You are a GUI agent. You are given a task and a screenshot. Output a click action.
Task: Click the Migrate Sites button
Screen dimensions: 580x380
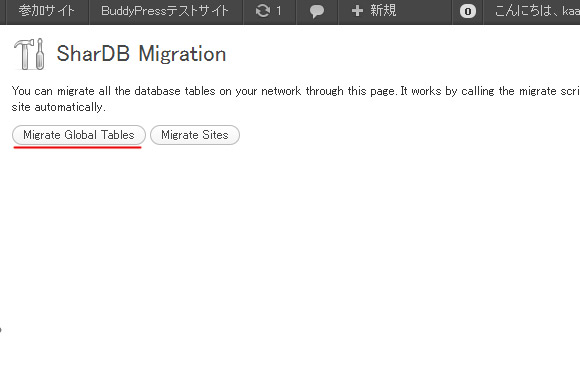[195, 135]
